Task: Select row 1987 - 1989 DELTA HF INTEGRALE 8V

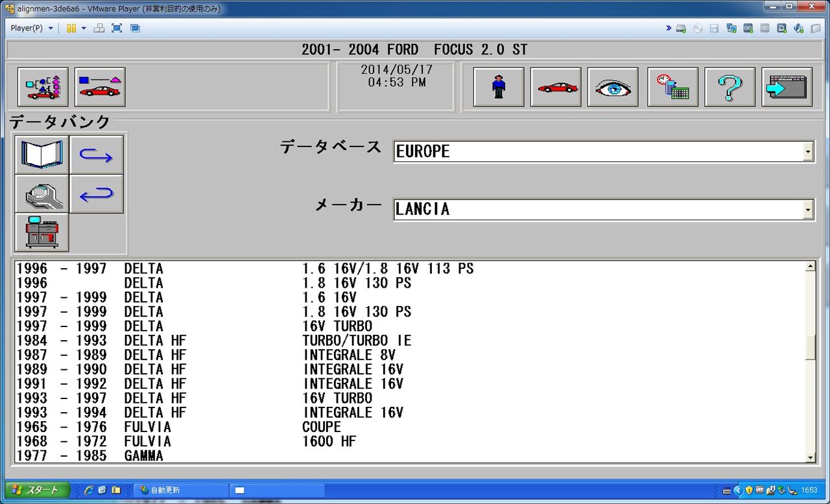Action: pos(409,355)
